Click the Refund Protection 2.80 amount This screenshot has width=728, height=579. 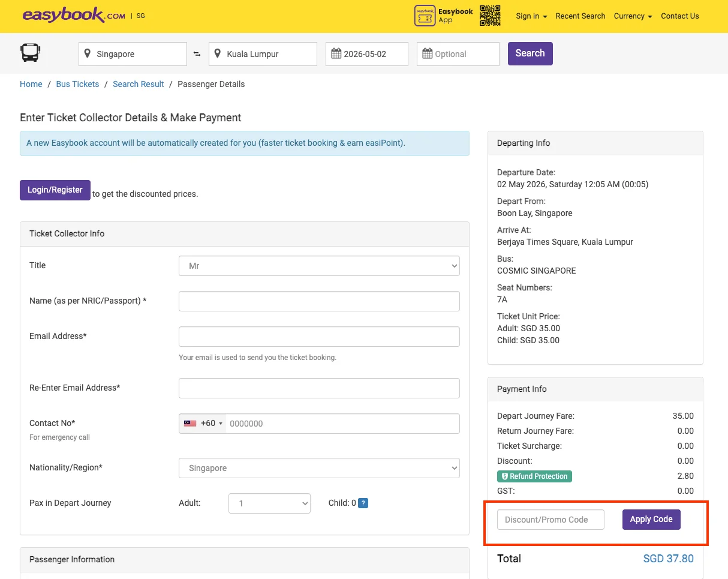(x=685, y=476)
